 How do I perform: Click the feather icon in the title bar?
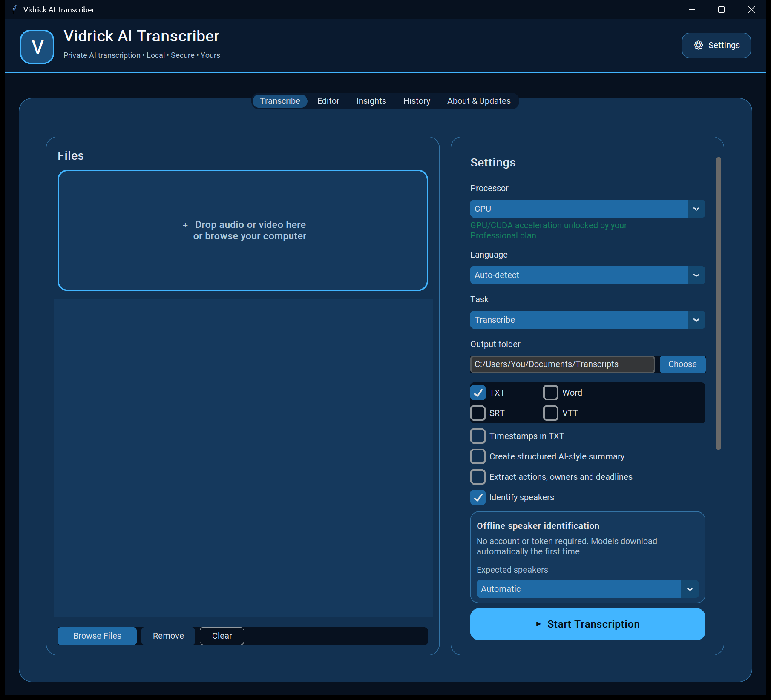[14, 9]
